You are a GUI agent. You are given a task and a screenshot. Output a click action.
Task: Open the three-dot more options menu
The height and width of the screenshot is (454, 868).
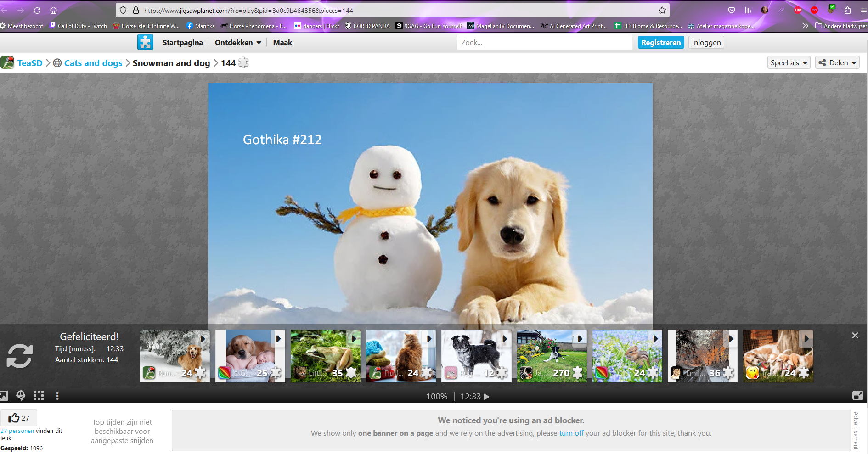tap(57, 396)
